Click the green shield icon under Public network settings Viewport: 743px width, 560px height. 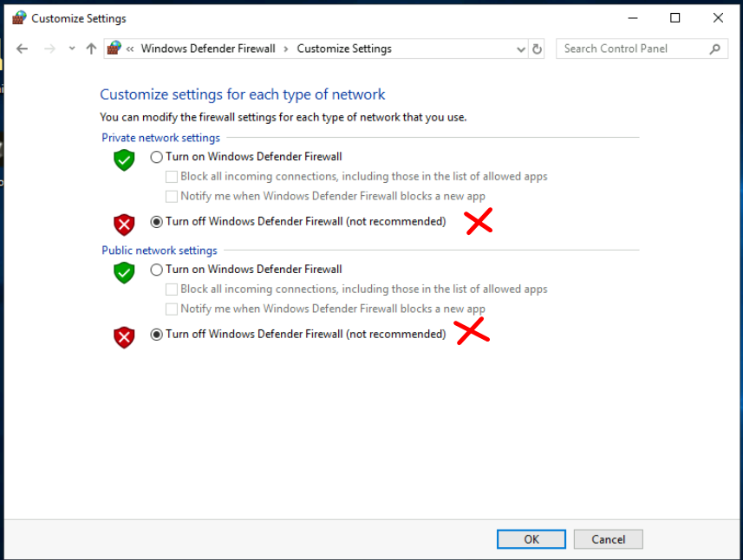(125, 273)
